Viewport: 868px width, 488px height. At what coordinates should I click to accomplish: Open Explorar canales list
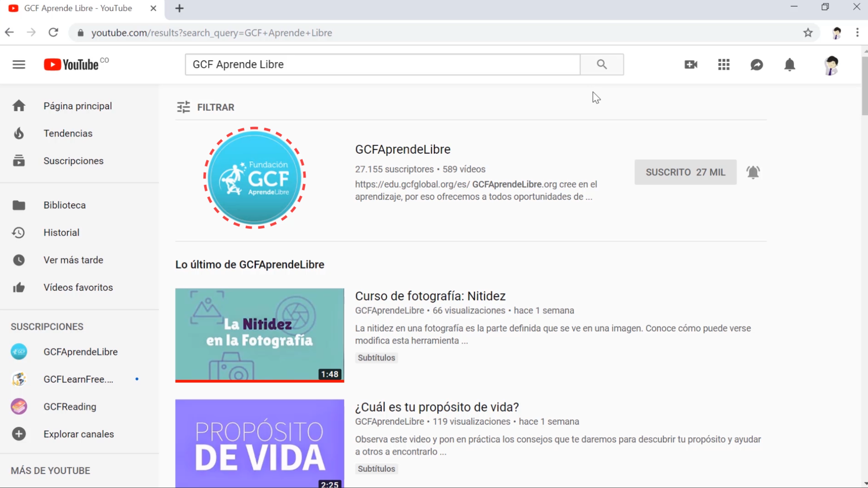(79, 434)
